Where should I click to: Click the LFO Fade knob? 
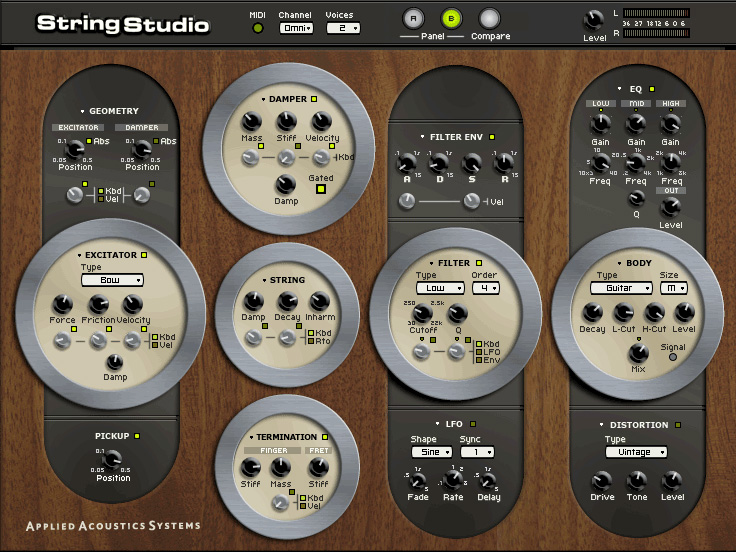(x=417, y=481)
